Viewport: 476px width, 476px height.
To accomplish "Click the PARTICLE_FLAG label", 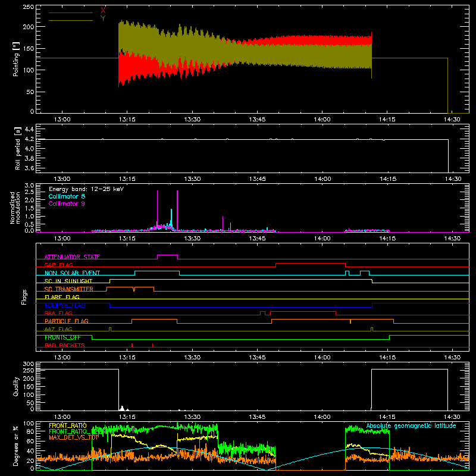I will click(x=67, y=321).
